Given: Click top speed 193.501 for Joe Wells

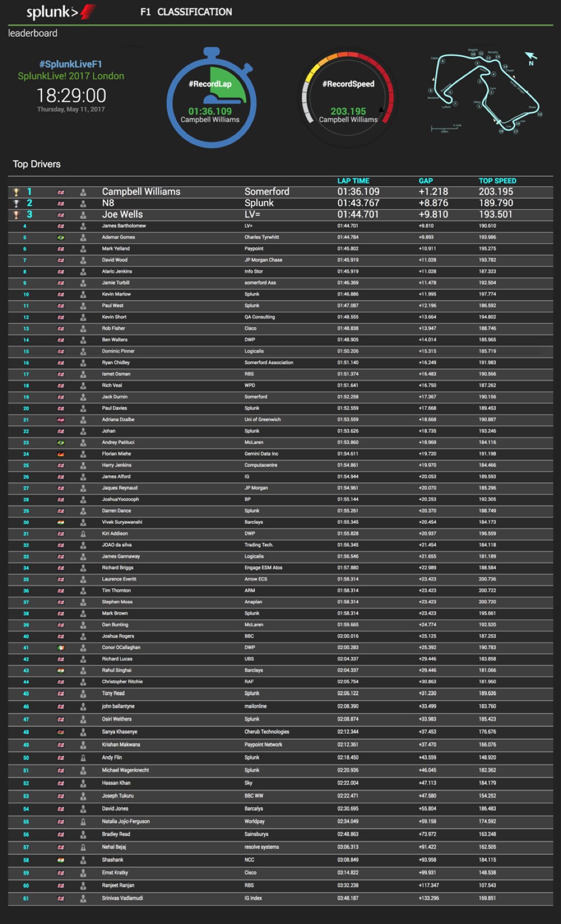Looking at the screenshot, I should [x=496, y=214].
